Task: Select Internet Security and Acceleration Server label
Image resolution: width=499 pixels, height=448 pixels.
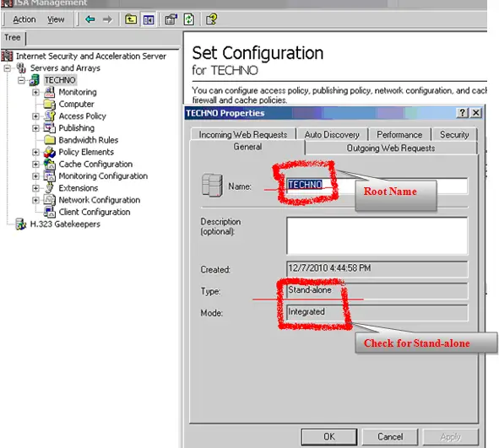Action: pos(91,57)
